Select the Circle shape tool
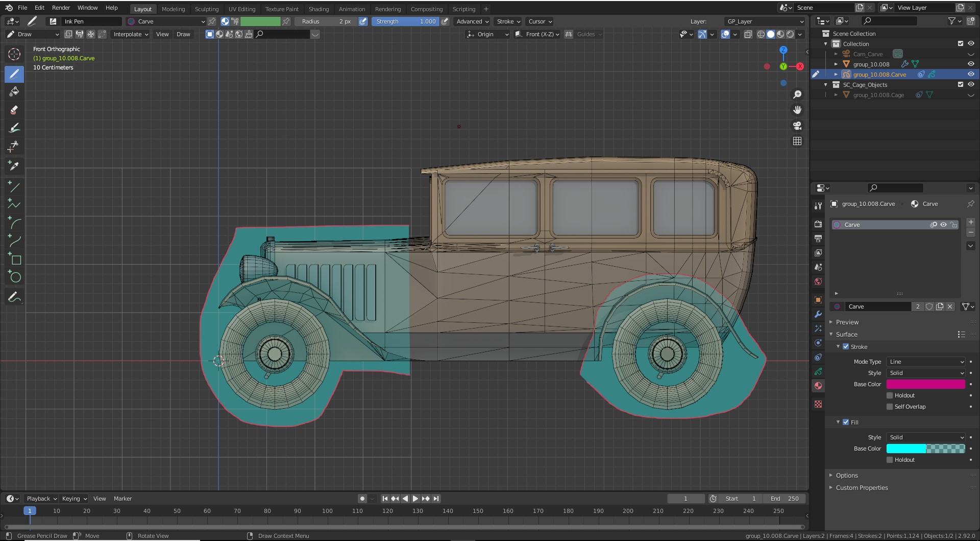The height and width of the screenshot is (541, 980). (14, 277)
